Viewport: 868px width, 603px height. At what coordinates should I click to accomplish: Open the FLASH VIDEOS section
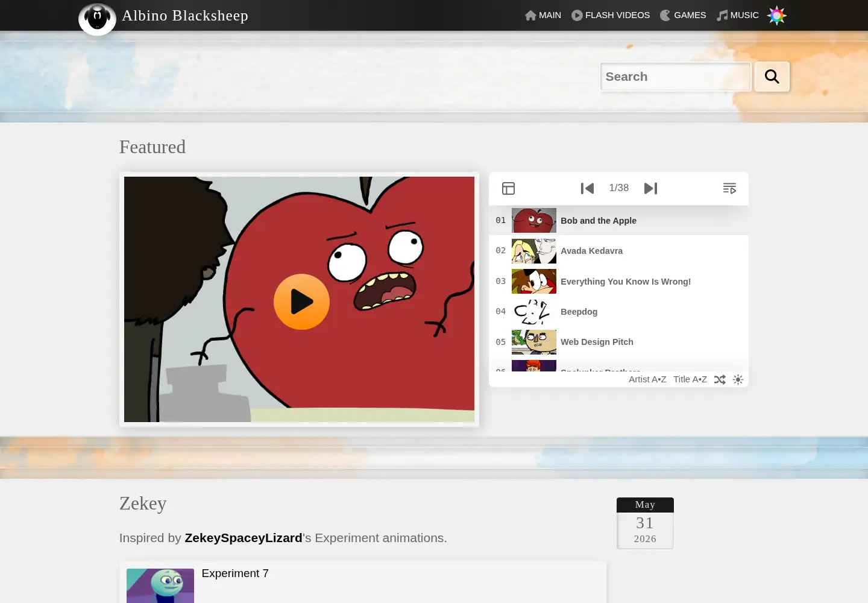tap(611, 15)
